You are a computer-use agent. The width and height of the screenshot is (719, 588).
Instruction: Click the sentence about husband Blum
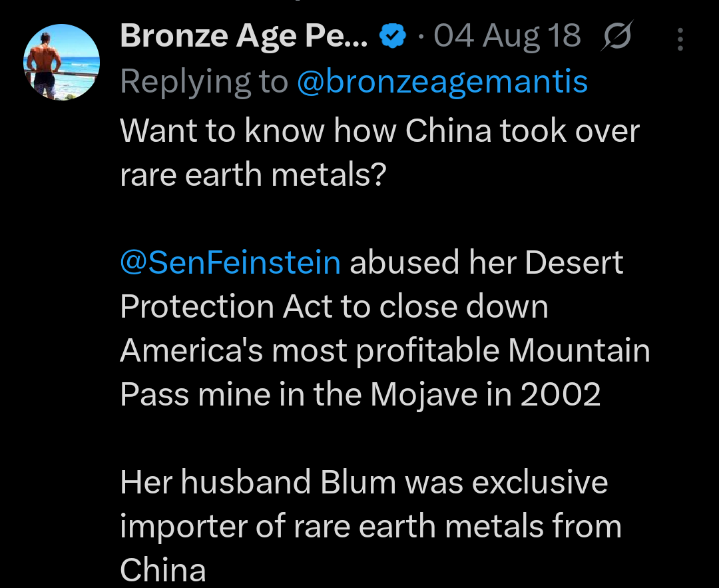(363, 481)
